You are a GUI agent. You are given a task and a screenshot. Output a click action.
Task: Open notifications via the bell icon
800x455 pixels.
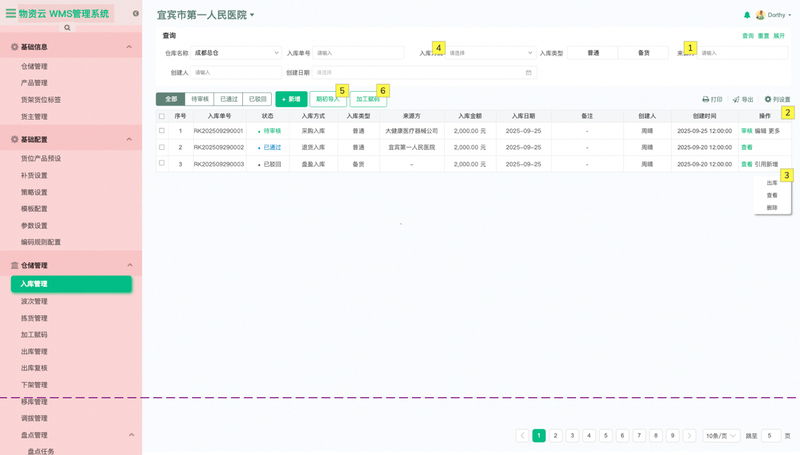[747, 15]
